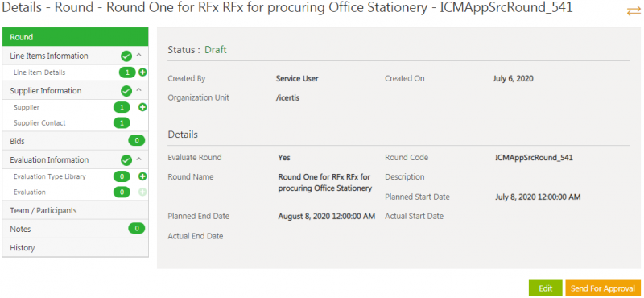This screenshot has width=644, height=298.
Task: Add a new Line Item Details entry
Action: pyautogui.click(x=142, y=72)
